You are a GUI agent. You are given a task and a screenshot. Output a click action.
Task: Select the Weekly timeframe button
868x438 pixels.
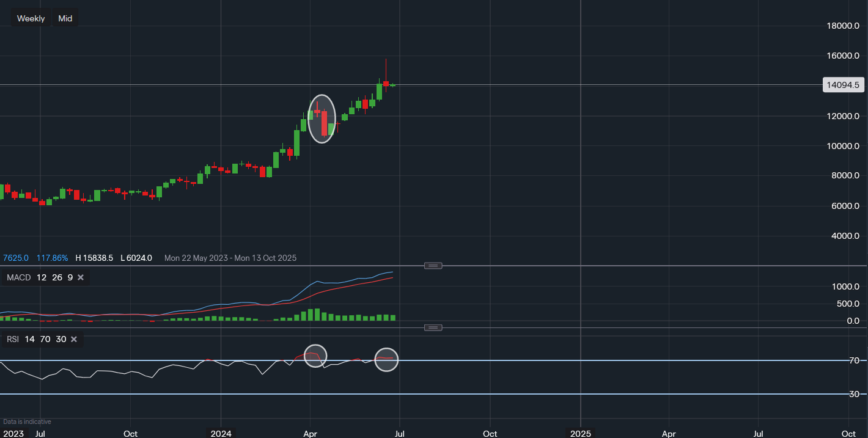[31, 18]
